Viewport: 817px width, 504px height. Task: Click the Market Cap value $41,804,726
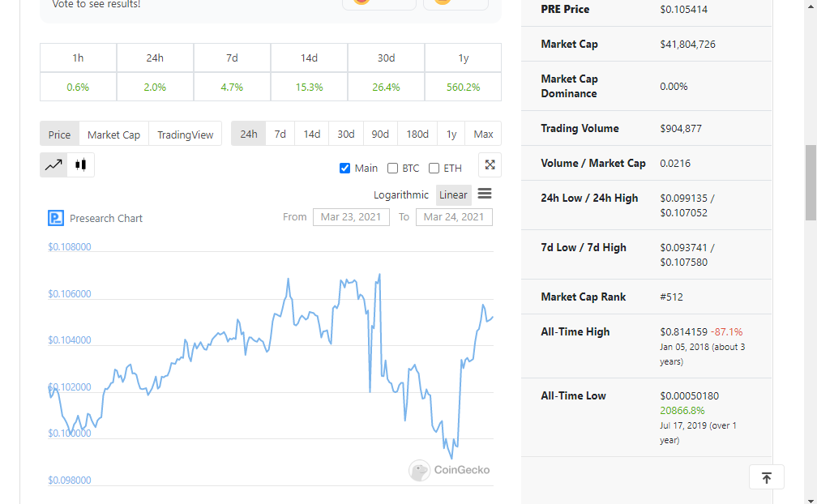point(688,45)
